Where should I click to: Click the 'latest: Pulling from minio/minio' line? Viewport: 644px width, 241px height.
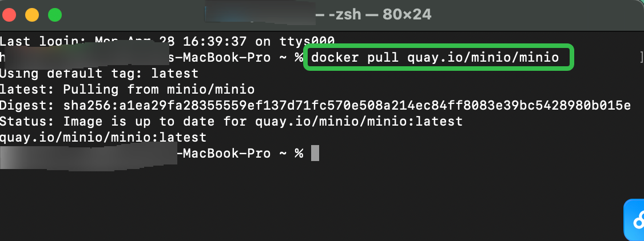click(127, 89)
